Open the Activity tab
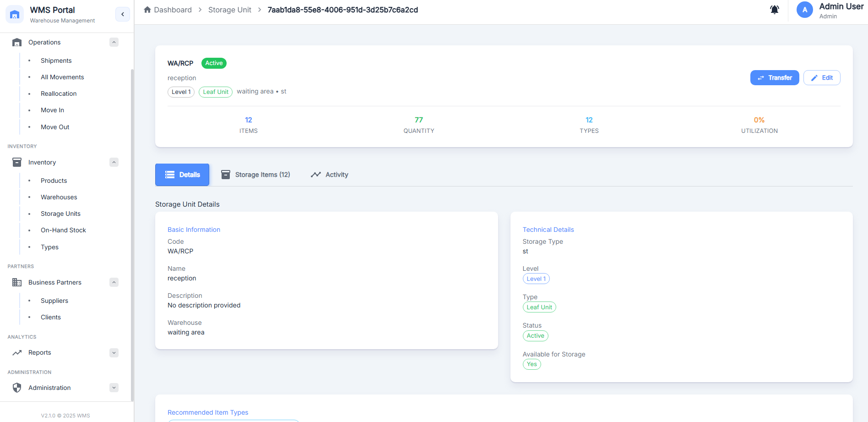The width and height of the screenshot is (868, 422). pos(329,175)
